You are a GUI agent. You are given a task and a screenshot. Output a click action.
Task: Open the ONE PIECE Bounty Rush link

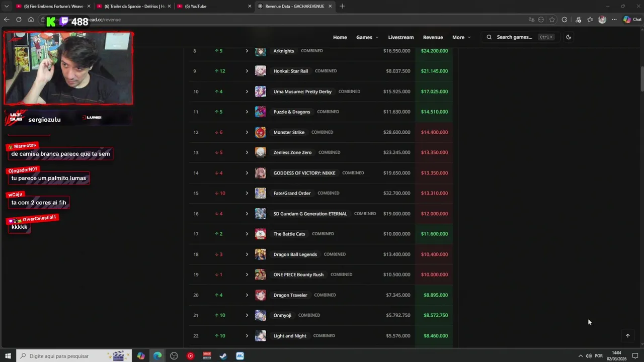[298, 275]
